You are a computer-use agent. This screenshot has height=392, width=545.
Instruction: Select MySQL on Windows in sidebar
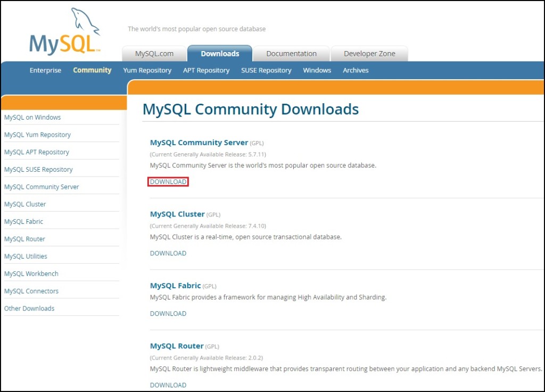[x=32, y=118]
